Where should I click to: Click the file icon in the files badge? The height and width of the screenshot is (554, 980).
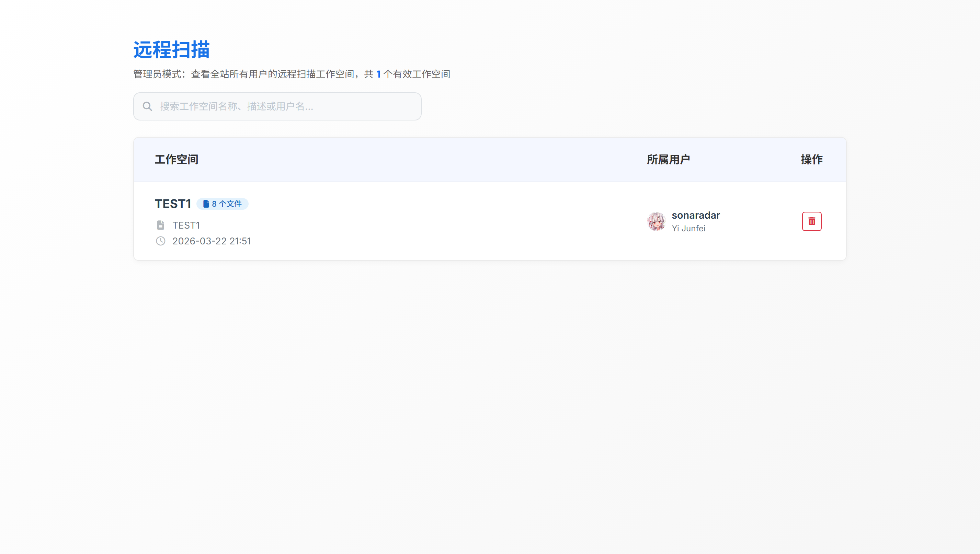coord(206,204)
